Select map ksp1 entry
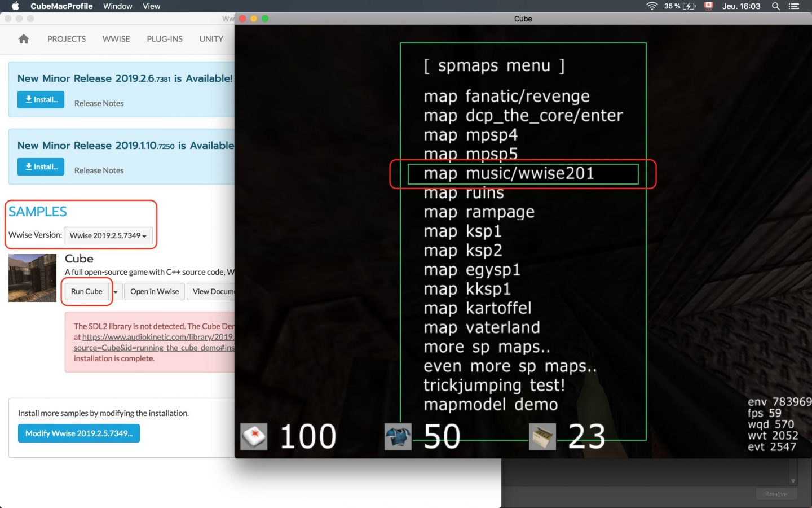 [x=462, y=231]
